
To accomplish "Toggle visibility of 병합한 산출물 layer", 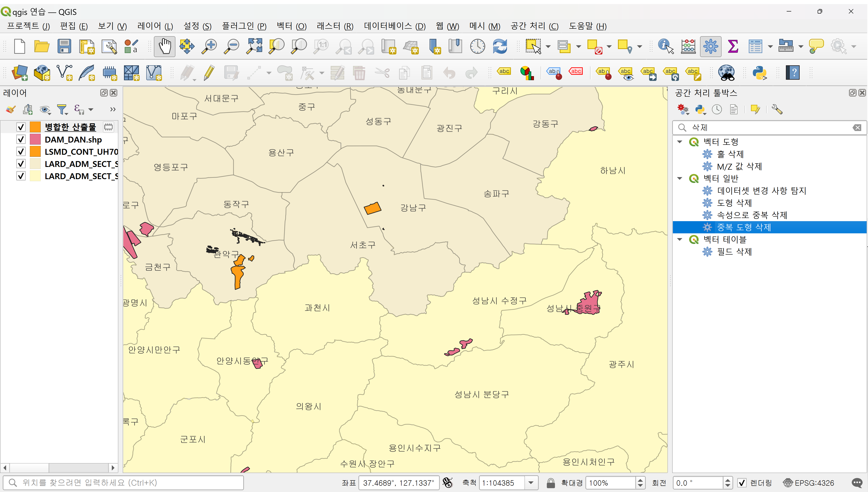I will pyautogui.click(x=21, y=127).
